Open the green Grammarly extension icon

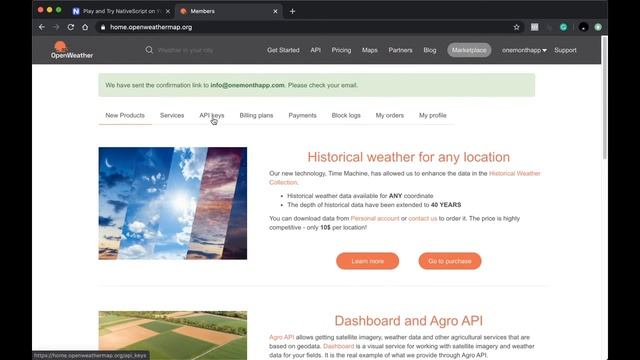(x=564, y=27)
